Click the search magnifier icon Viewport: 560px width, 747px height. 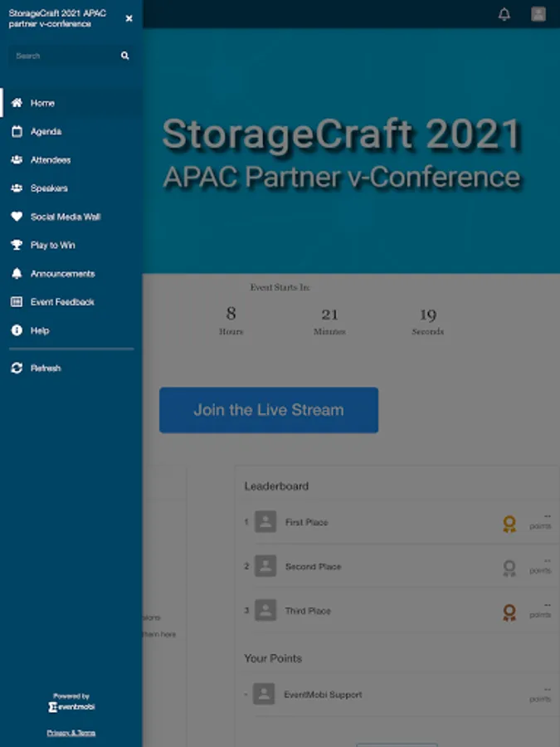tap(125, 56)
